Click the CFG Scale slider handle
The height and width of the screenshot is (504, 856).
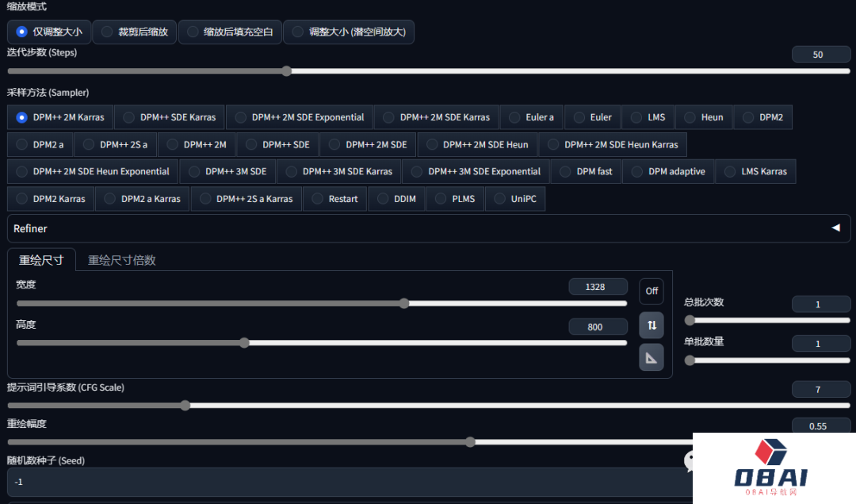(185, 405)
